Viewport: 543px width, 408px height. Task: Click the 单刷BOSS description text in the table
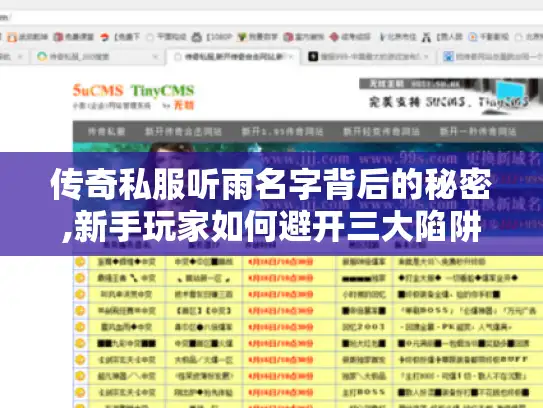[468, 311]
